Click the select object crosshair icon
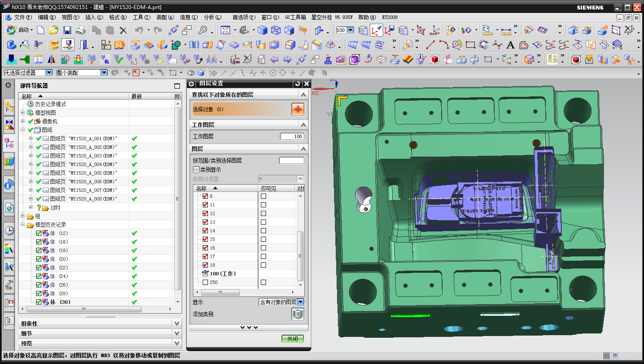644x364 pixels. pos(298,109)
